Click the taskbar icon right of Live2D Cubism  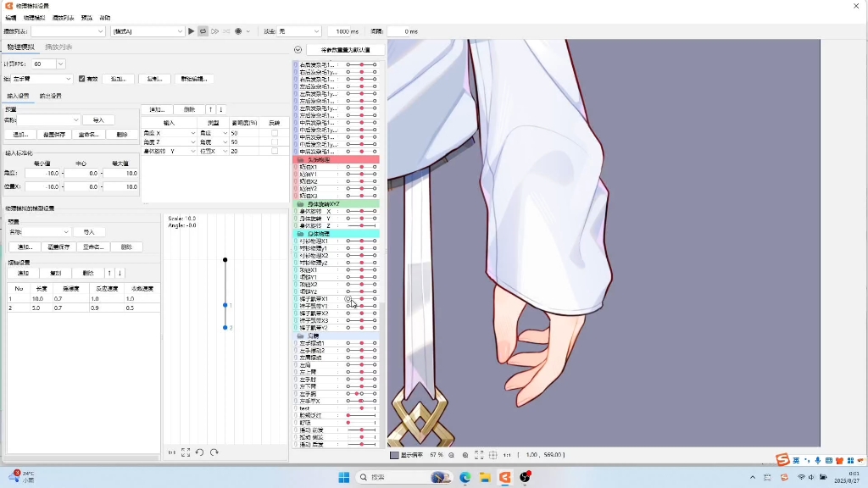pos(525,477)
